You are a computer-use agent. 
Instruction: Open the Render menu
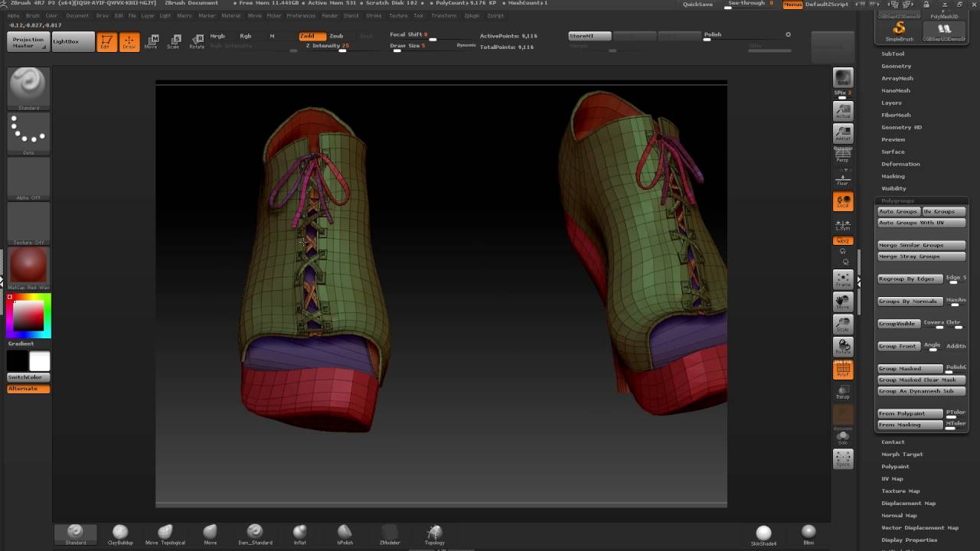pyautogui.click(x=330, y=15)
